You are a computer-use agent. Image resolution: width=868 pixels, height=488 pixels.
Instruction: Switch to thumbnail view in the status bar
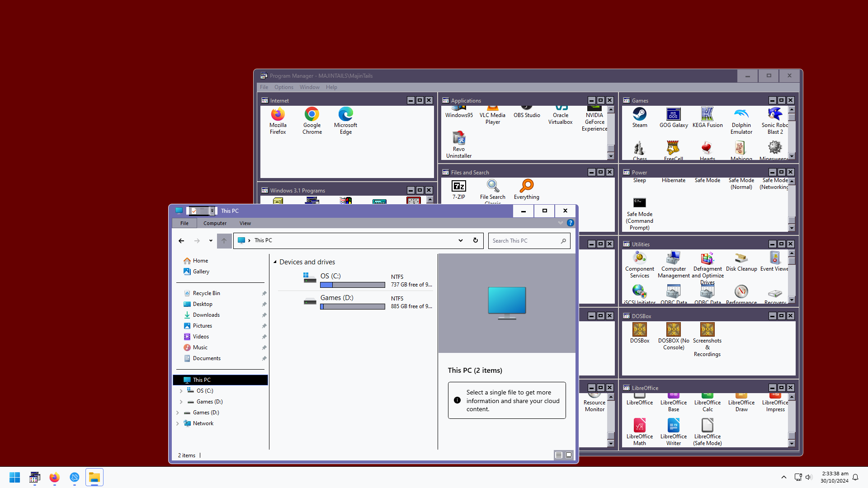pos(568,455)
